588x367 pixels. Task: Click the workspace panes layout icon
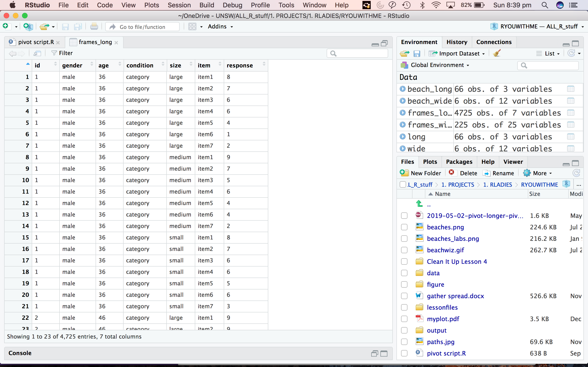192,26
